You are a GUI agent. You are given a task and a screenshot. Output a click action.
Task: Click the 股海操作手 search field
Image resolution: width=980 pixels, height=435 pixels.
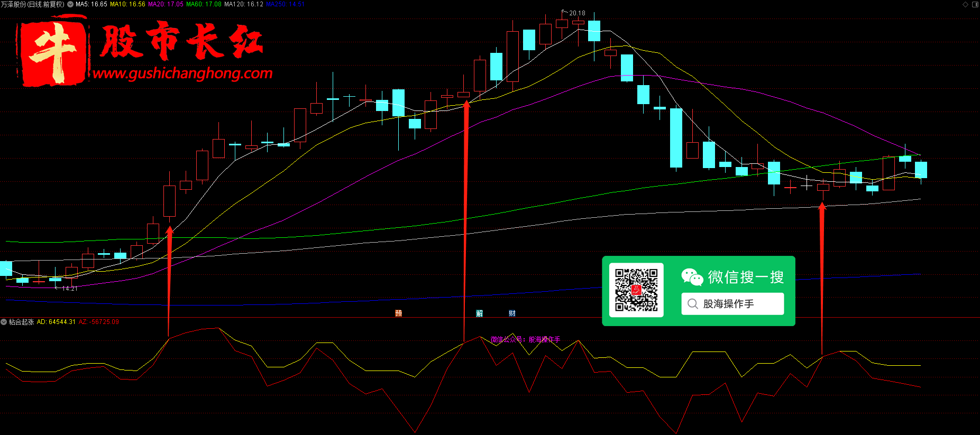[732, 304]
